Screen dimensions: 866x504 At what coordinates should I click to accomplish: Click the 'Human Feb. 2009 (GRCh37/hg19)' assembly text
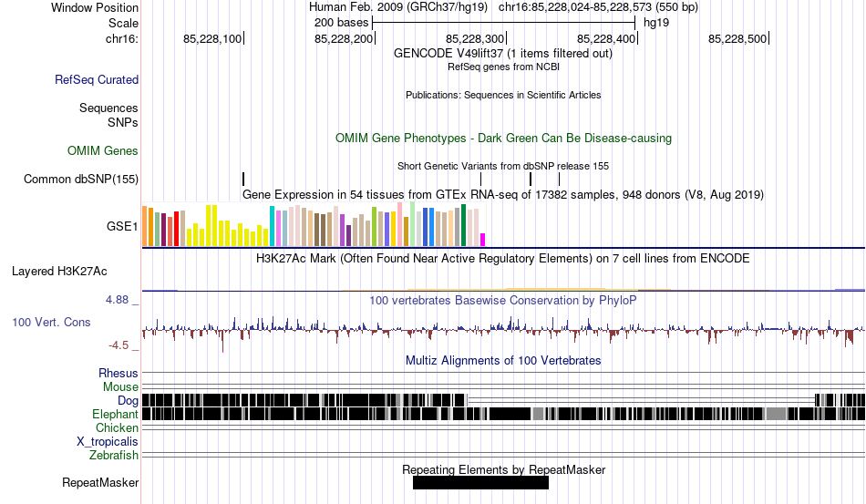coord(398,7)
